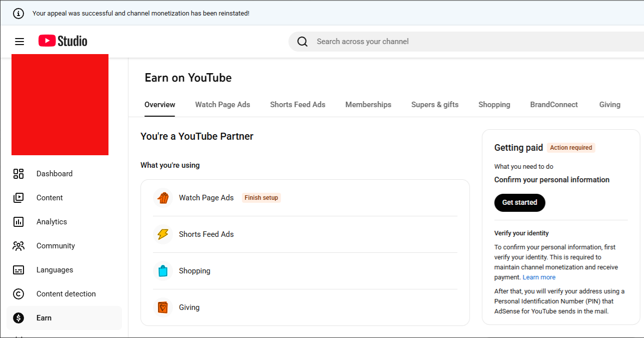The height and width of the screenshot is (338, 644).
Task: Open the Giving row in What you're using
Action: click(305, 307)
